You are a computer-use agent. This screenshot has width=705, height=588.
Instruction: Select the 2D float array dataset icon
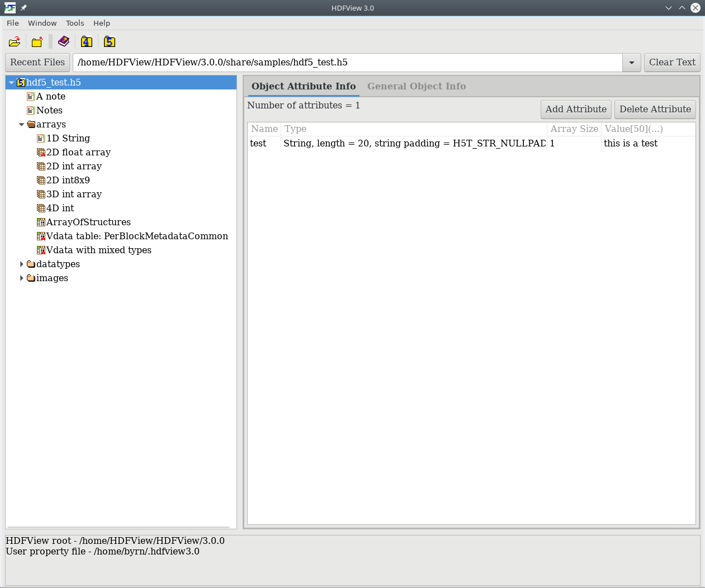click(x=41, y=152)
